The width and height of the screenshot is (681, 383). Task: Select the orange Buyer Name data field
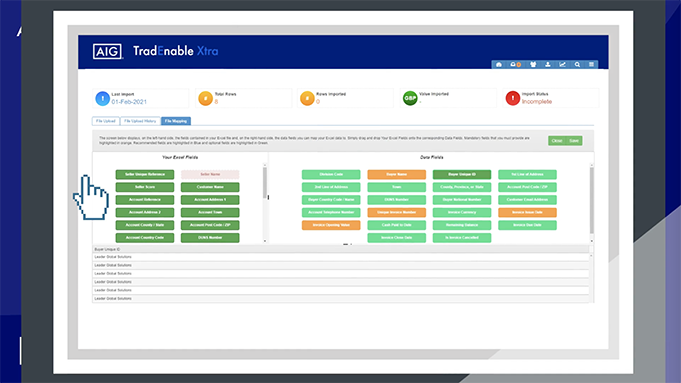397,175
